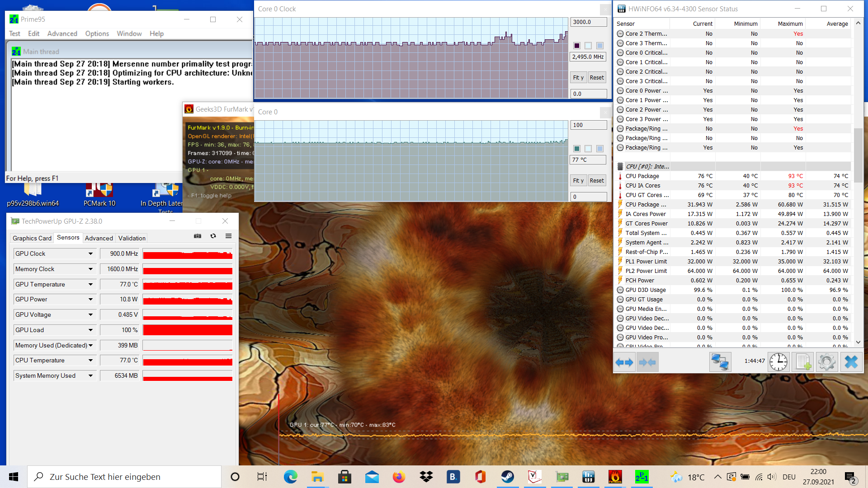This screenshot has width=868, height=488.
Task: Click Fit y button in Core 0 Clock graph
Action: (578, 77)
